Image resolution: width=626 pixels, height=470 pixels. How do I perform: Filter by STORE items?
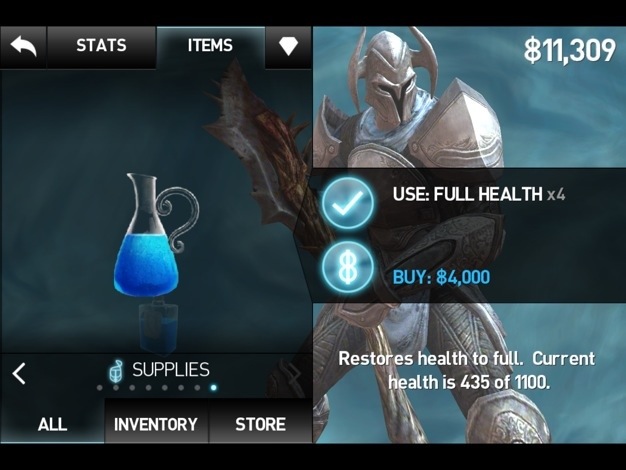pyautogui.click(x=260, y=424)
